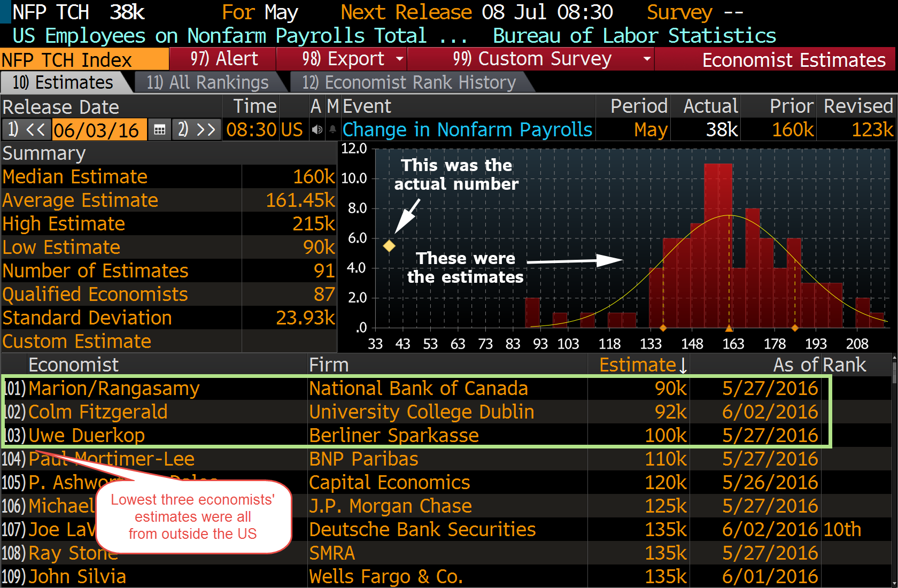Open the 99) Custom Survey button
The height and width of the screenshot is (588, 898).
click(x=531, y=59)
